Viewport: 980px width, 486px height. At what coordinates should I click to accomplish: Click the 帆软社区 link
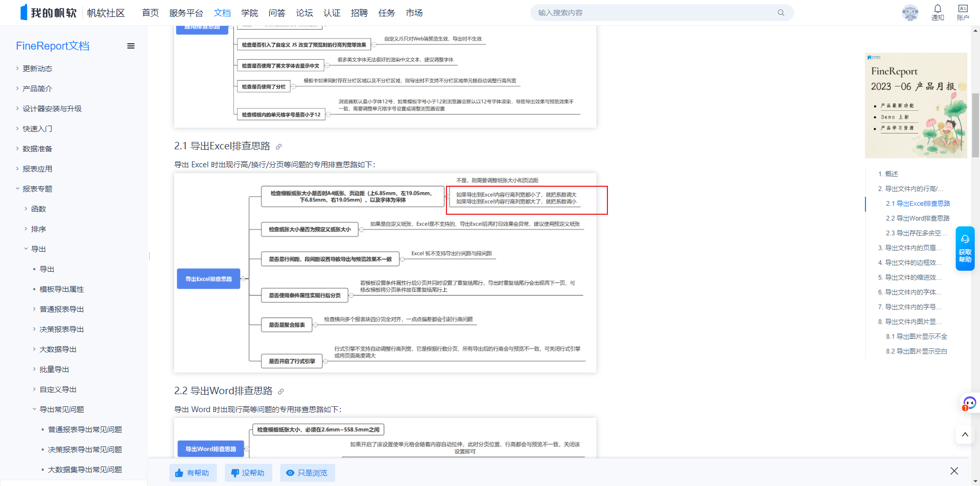point(106,13)
